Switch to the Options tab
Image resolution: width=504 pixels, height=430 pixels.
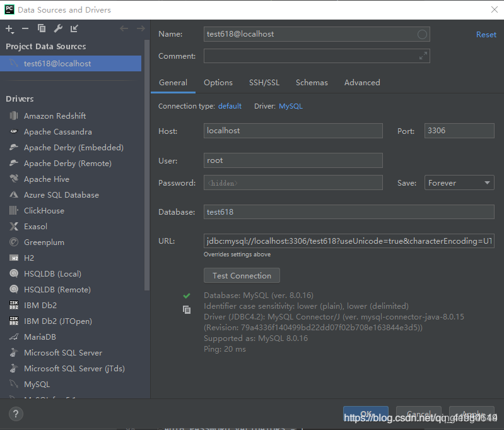tap(218, 83)
